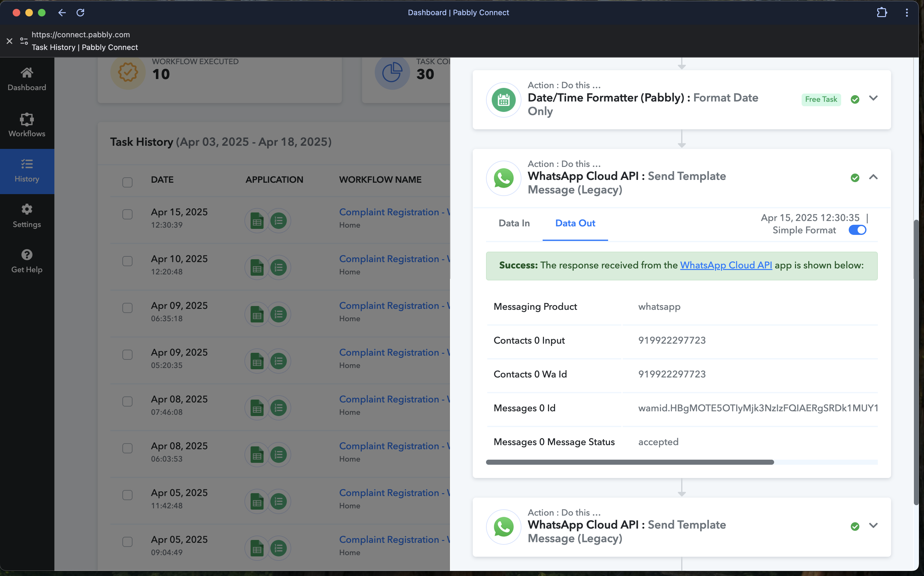924x576 pixels.
Task: Switch to the Data In tab
Action: (x=514, y=223)
